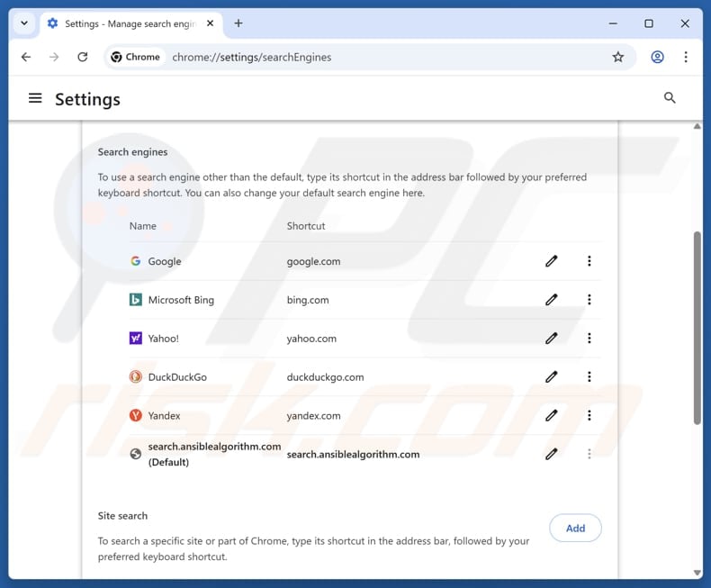The width and height of the screenshot is (711, 588).
Task: Select the Google name text
Action: click(x=165, y=261)
